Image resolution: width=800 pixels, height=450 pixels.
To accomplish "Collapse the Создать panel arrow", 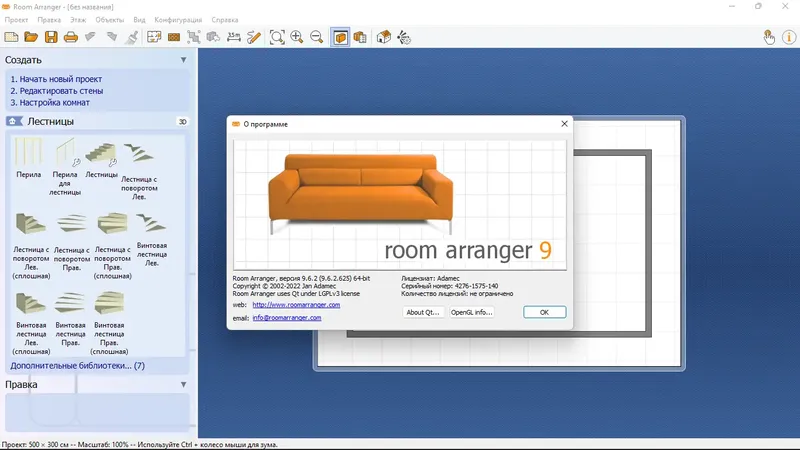I will pyautogui.click(x=183, y=60).
